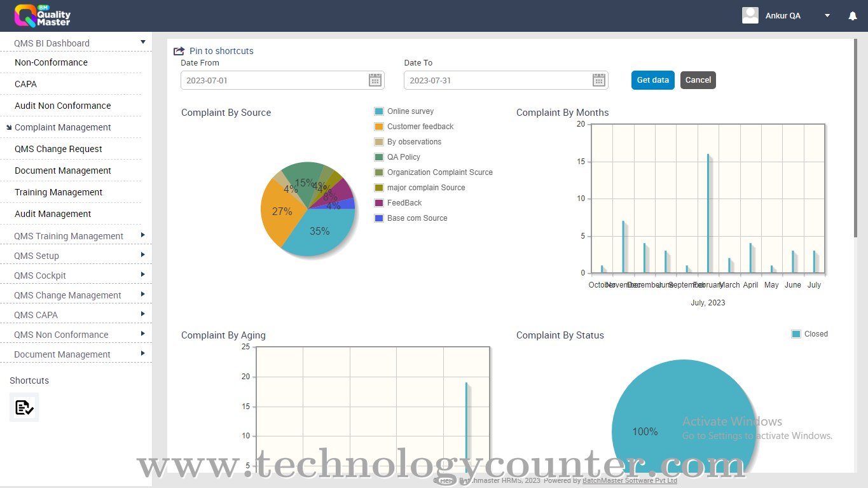
Task: Click the Get data button
Action: [x=653, y=80]
